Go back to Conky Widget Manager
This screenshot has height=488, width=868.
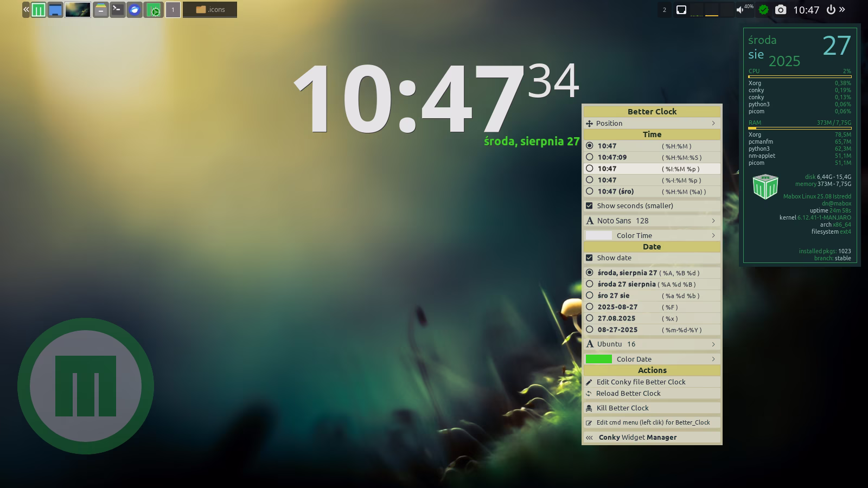coord(637,438)
